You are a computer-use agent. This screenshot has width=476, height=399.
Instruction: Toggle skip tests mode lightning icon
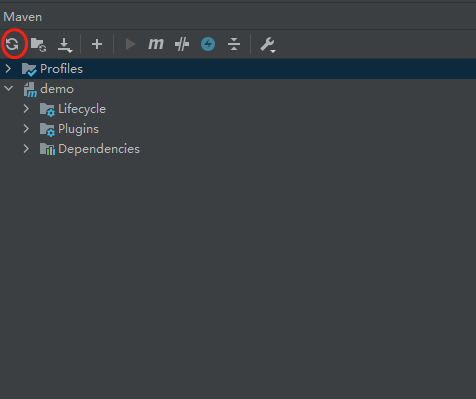(208, 44)
